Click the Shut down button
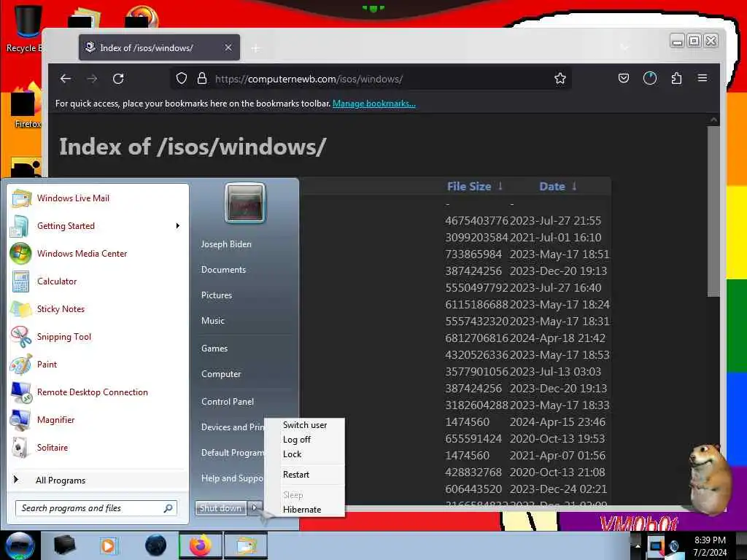747x560 pixels. pyautogui.click(x=220, y=508)
